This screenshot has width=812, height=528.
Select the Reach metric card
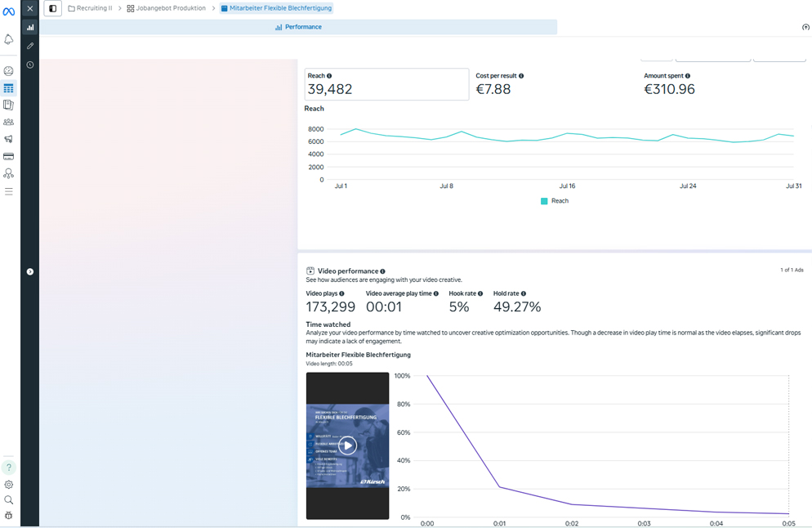(x=386, y=84)
